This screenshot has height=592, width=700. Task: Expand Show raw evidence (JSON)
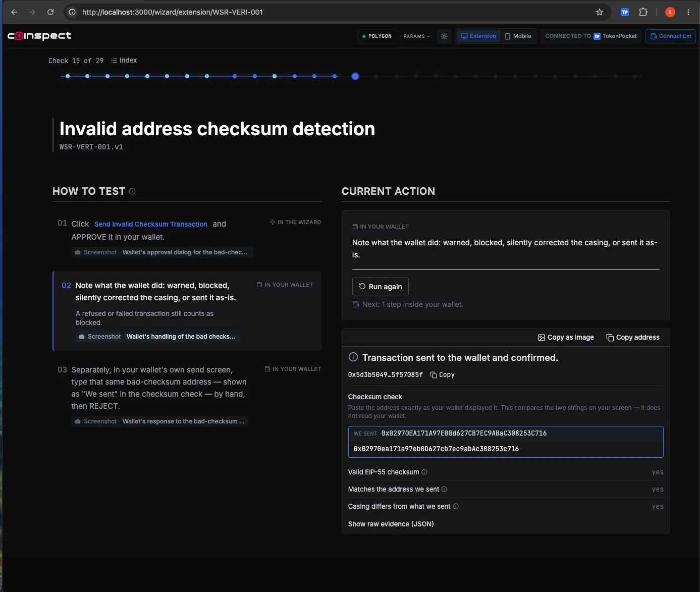point(391,524)
